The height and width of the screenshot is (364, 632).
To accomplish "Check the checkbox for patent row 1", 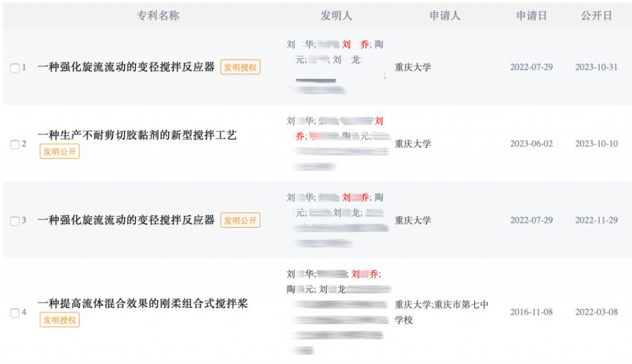I will coord(15,68).
